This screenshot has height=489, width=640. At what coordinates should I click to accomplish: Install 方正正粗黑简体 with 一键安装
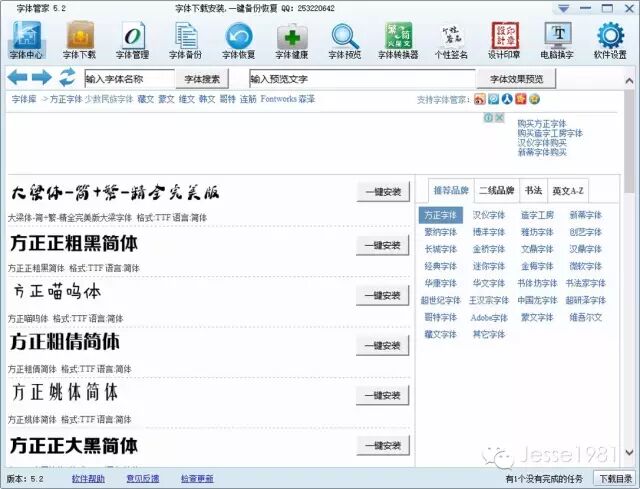(x=383, y=245)
